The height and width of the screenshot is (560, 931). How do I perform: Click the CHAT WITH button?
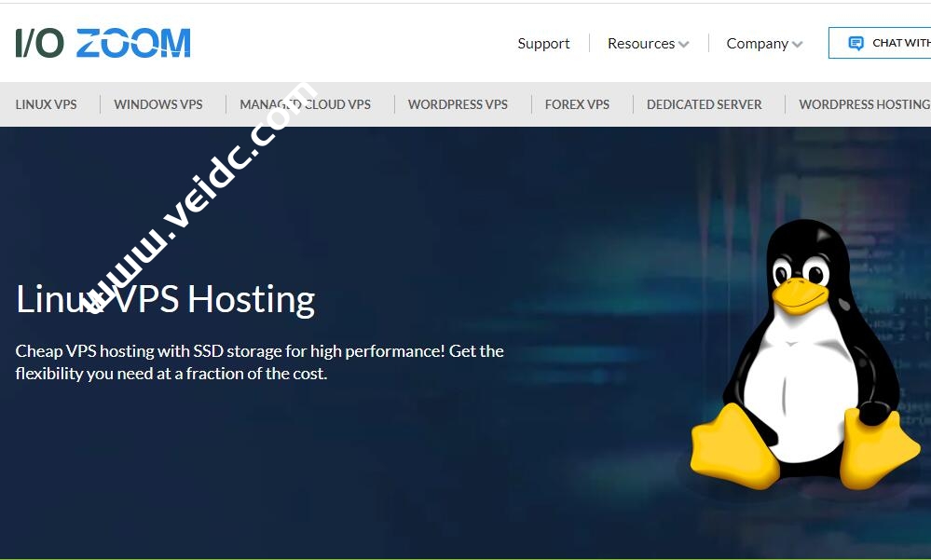pos(880,43)
